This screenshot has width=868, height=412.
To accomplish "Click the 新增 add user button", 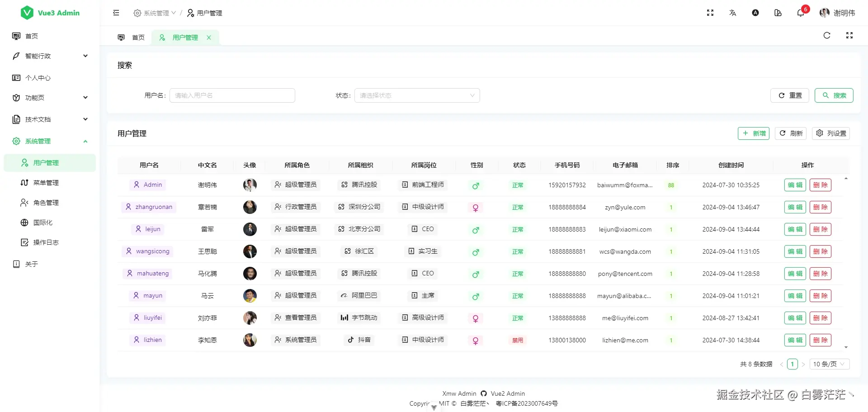I will 754,133.
